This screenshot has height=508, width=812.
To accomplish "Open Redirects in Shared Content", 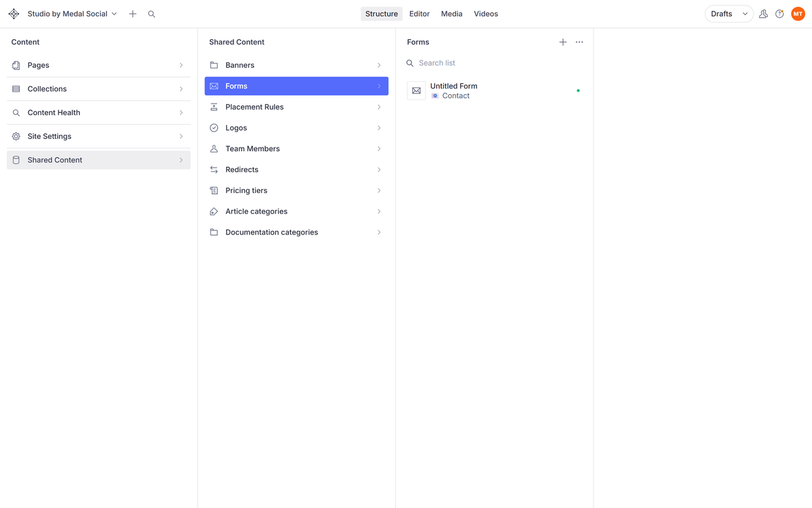I will 296,170.
